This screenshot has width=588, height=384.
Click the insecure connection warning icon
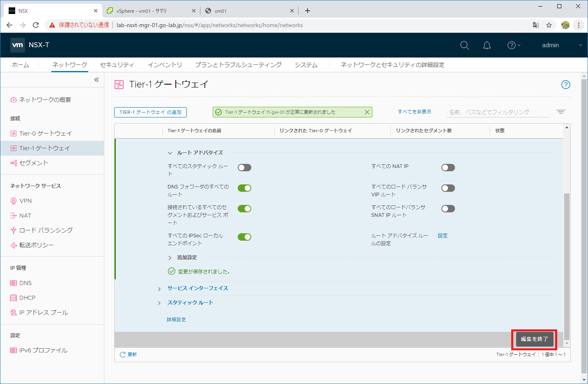[52, 25]
